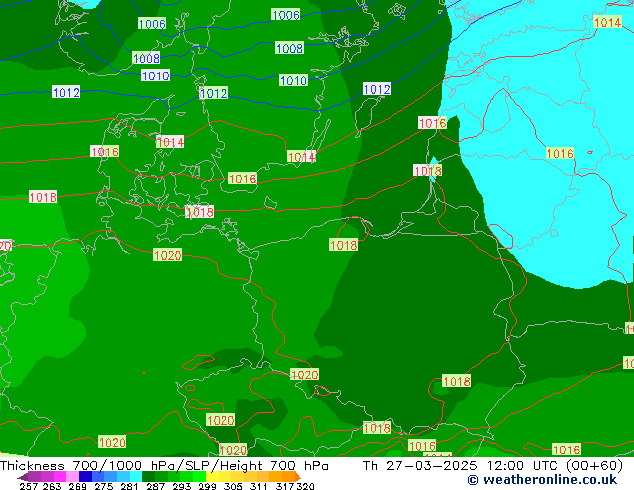Click the '311' legend value
The height and width of the screenshot is (490, 634).
point(259,486)
